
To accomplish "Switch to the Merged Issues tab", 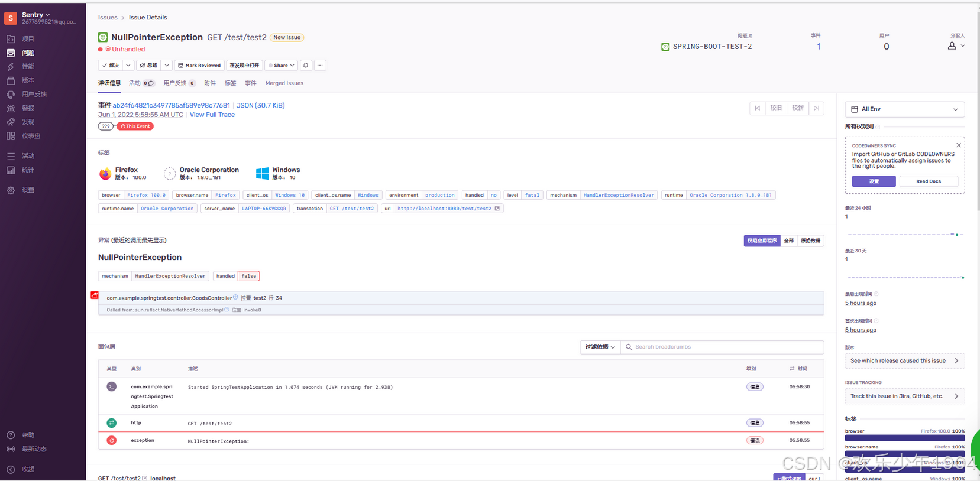I will click(x=284, y=83).
